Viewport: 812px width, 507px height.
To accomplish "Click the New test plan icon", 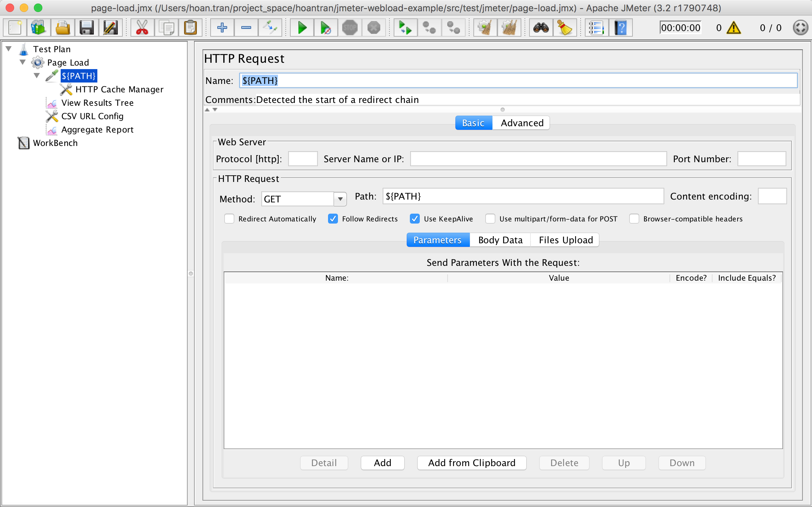I will (x=15, y=28).
